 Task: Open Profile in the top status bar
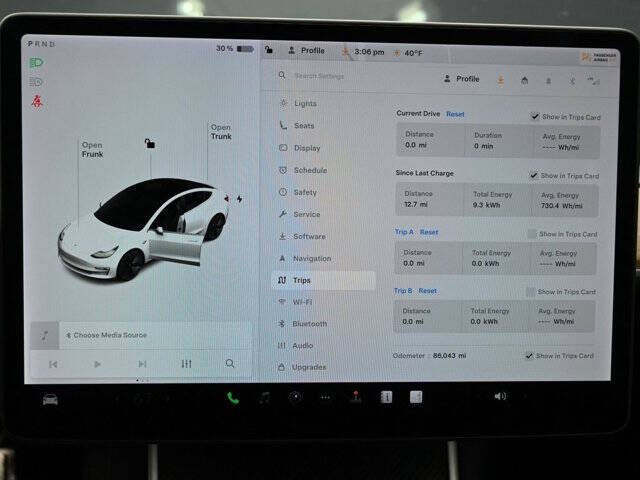click(x=307, y=51)
